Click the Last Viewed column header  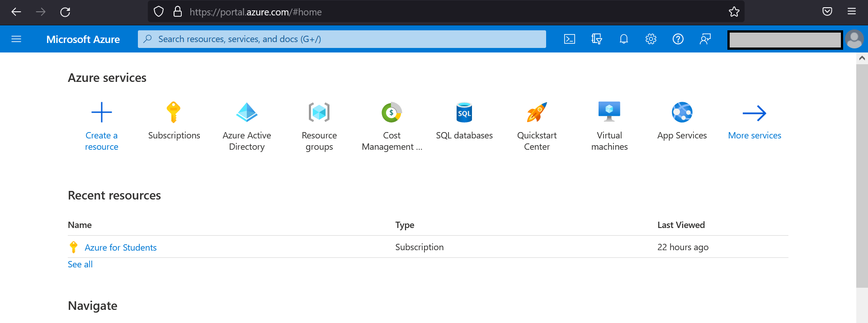pyautogui.click(x=681, y=225)
